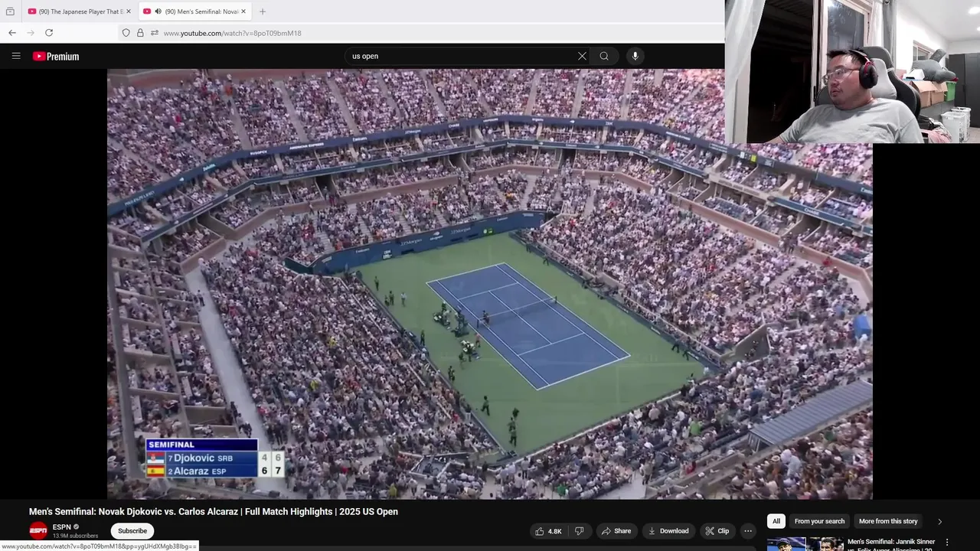Image resolution: width=980 pixels, height=551 pixels.
Task: Reload the page with the refresh icon
Action: coord(49,33)
